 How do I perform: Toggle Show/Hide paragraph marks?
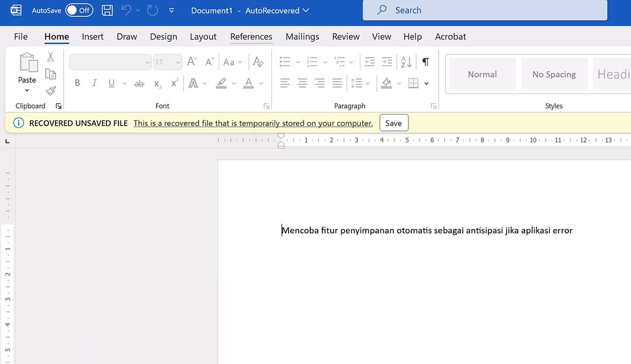(x=425, y=61)
